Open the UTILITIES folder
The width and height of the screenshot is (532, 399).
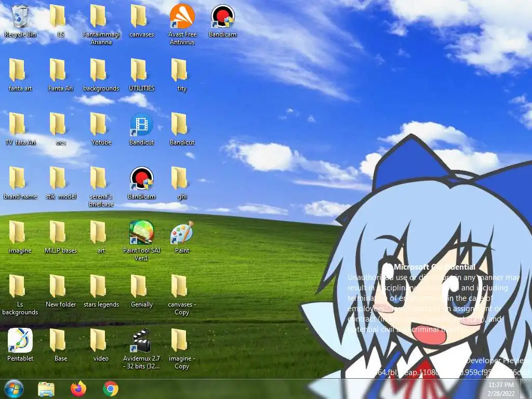pos(141,75)
